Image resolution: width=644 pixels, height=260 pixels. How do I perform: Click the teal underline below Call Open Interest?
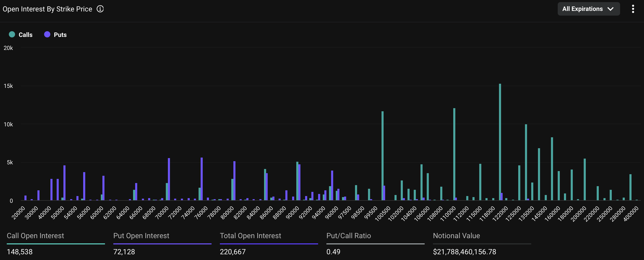coord(56,244)
